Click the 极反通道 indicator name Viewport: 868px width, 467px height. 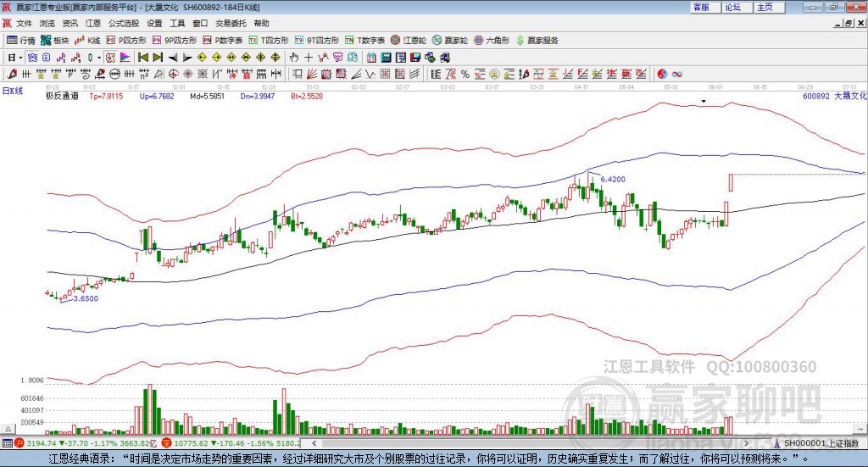coord(62,96)
